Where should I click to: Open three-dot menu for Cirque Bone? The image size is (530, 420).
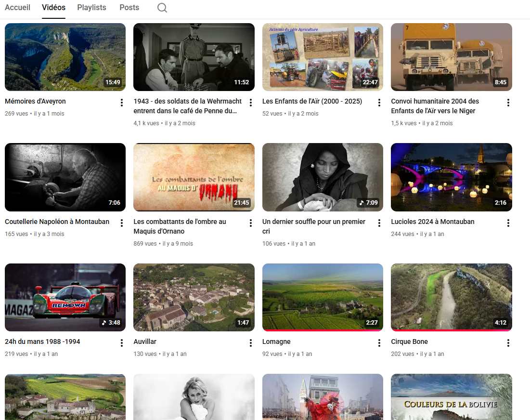pyautogui.click(x=508, y=343)
